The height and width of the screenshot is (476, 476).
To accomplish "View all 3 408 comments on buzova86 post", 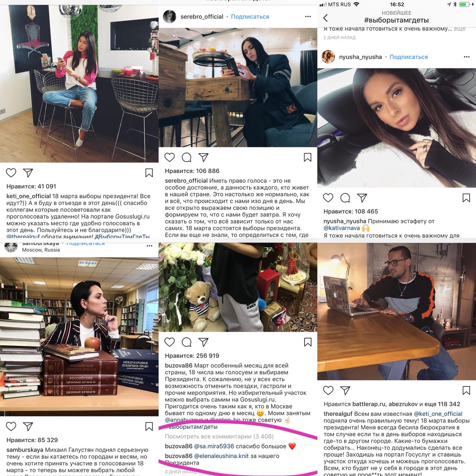I will pos(219,437).
